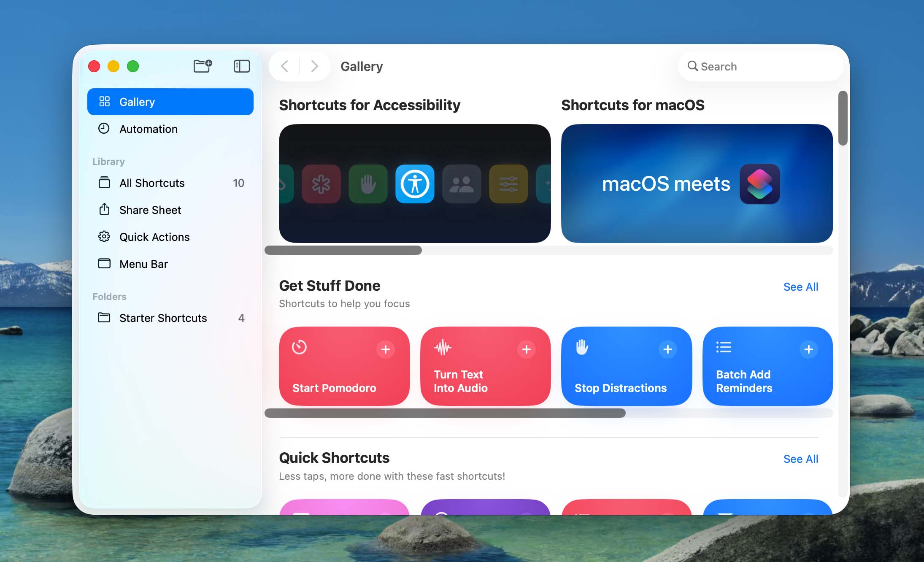Click the Starter Shortcuts count 4
Viewport: 924px width, 562px height.
[241, 318]
